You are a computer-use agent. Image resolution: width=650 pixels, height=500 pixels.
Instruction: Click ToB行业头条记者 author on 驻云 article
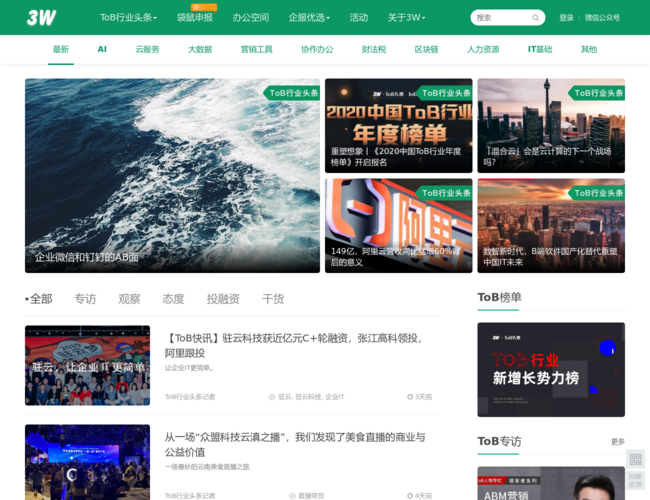point(190,397)
